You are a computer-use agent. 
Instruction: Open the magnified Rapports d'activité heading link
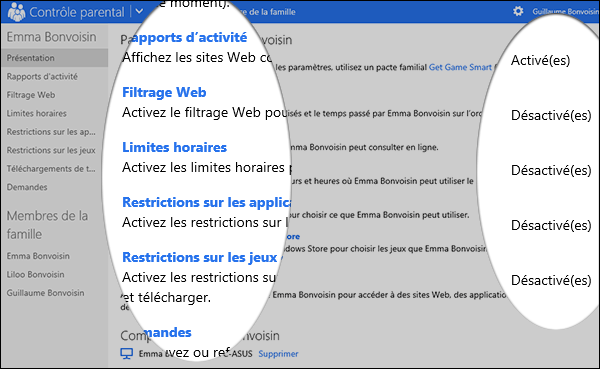[189, 38]
